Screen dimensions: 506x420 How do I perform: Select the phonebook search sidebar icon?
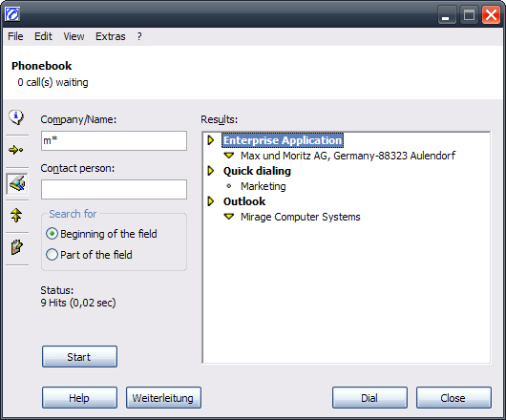pyautogui.click(x=17, y=184)
